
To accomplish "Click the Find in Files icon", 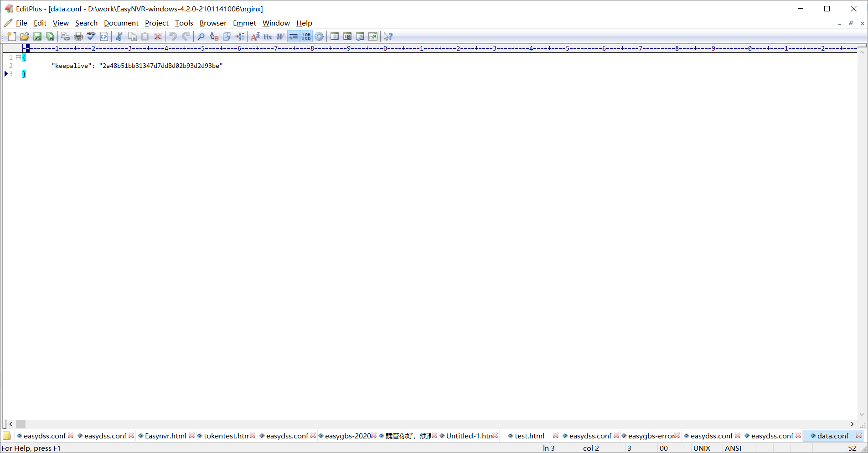I will point(227,36).
